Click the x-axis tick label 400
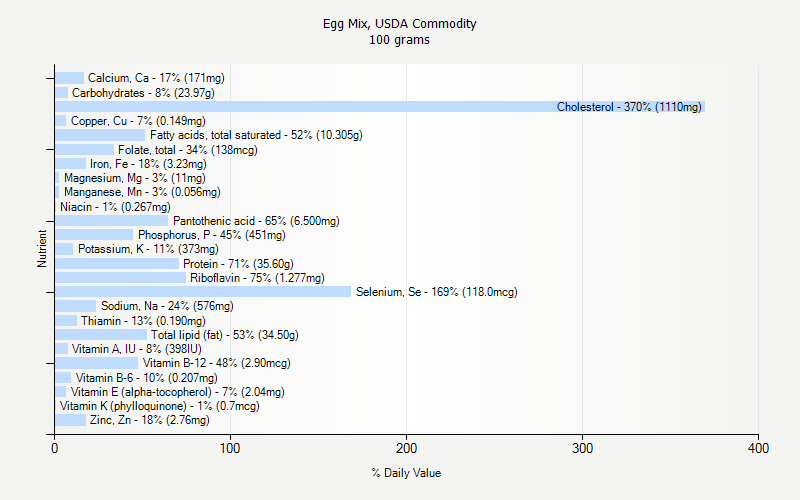Screen dimensions: 800x500 (758, 448)
